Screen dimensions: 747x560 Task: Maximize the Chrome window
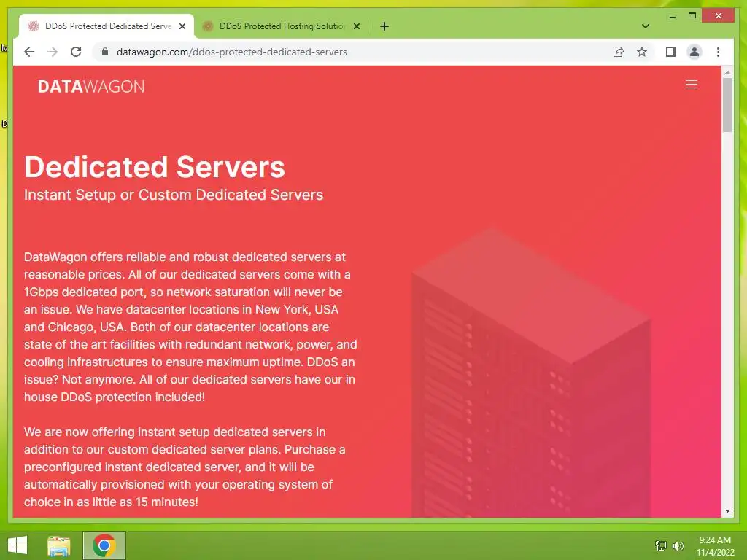coord(692,16)
